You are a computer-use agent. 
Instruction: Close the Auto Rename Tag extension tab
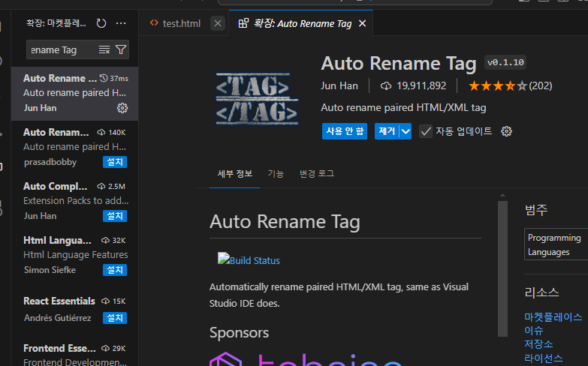pos(362,23)
